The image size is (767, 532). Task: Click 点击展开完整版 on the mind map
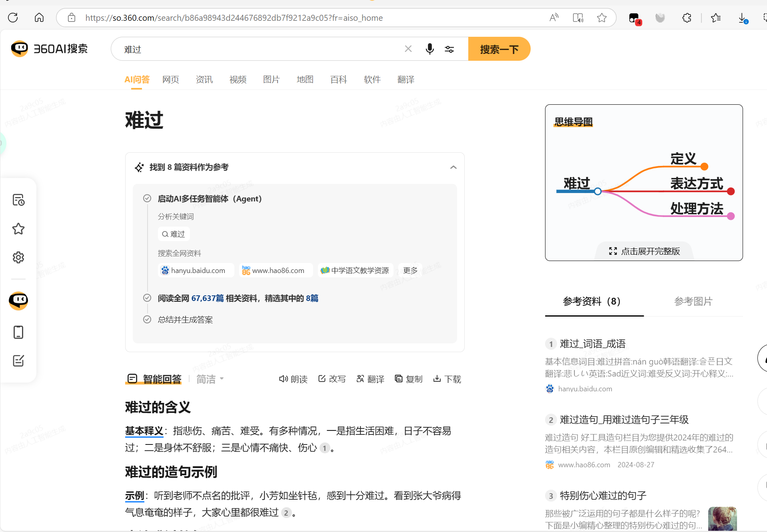(x=644, y=251)
